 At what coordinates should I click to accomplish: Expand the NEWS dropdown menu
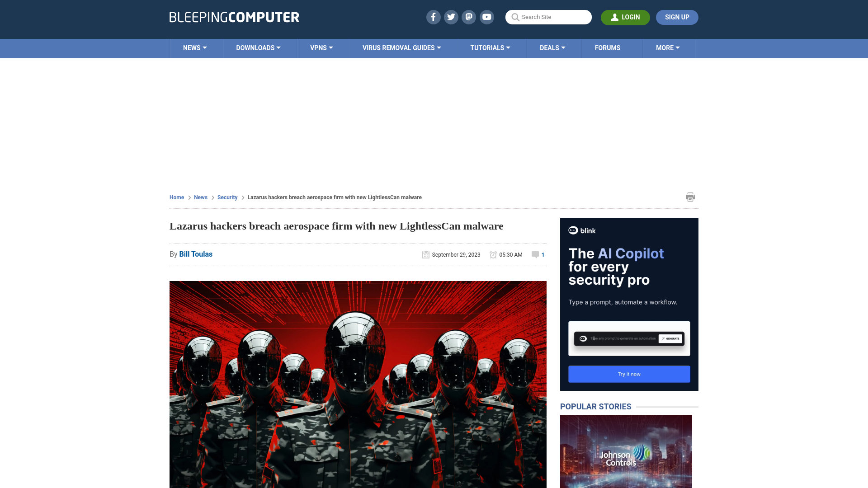(x=195, y=48)
